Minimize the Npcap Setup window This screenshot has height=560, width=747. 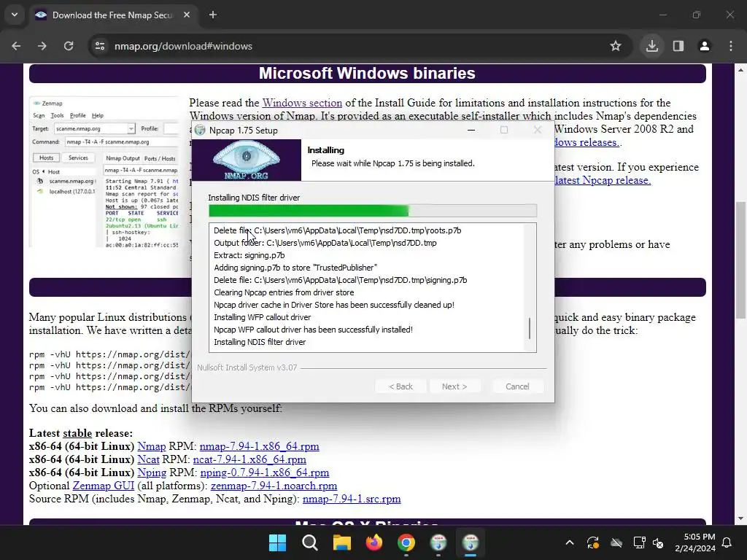pos(471,130)
